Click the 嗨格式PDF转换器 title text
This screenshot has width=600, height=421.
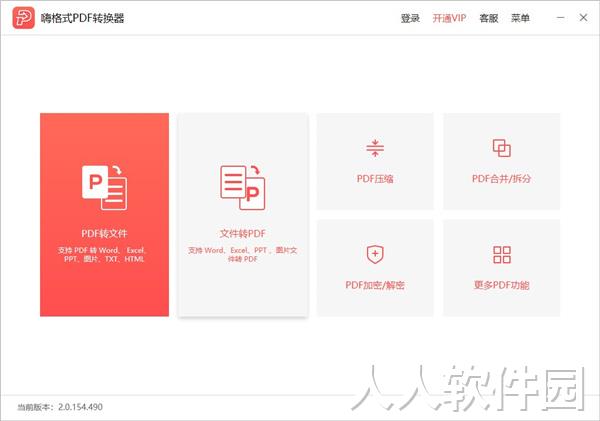(x=83, y=18)
